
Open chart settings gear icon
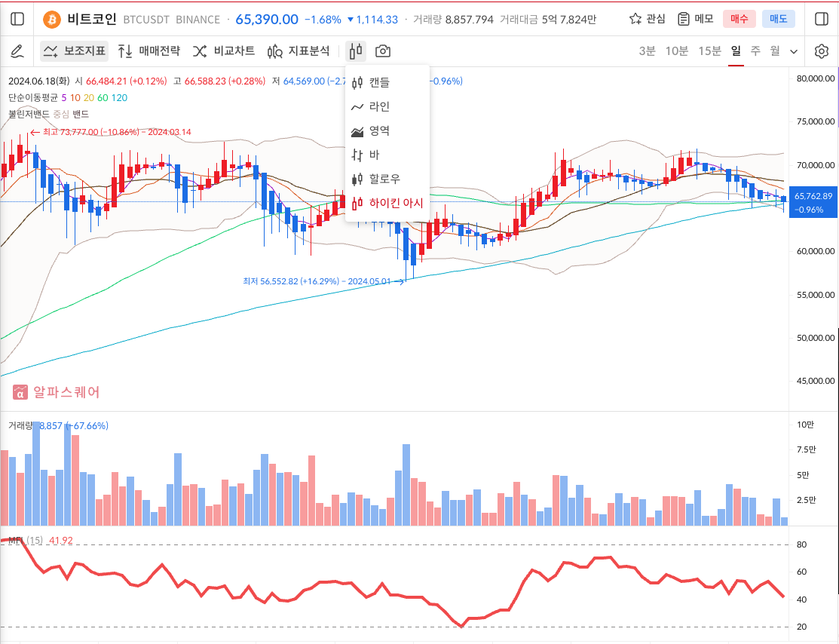[822, 51]
